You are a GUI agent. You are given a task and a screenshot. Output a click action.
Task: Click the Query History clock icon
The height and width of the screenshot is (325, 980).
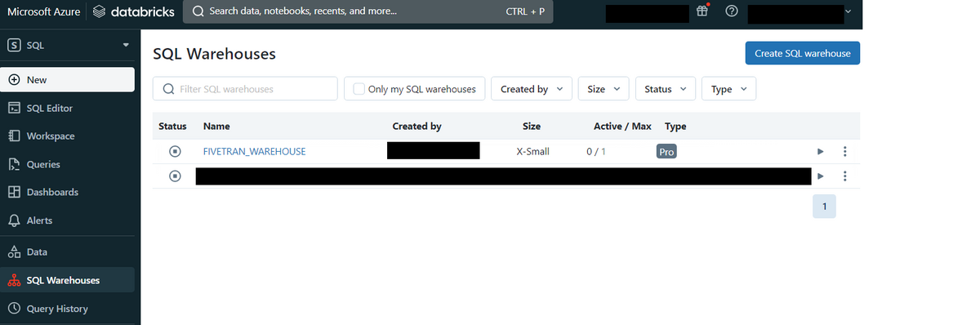(14, 309)
